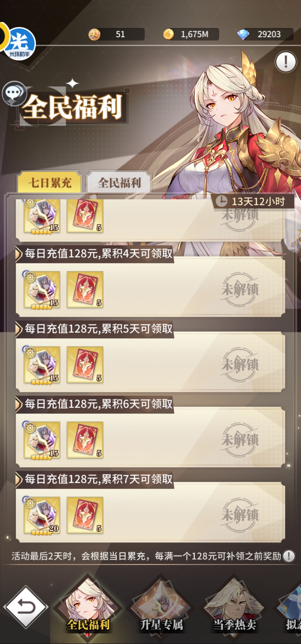The height and width of the screenshot is (644, 301).
Task: Tap the back arrow diamond button
Action: [x=26, y=607]
